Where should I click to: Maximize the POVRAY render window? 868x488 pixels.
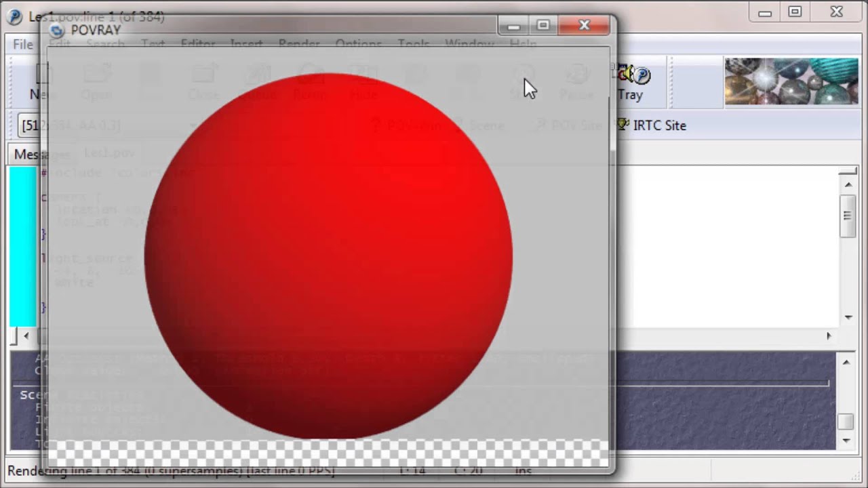coord(543,26)
